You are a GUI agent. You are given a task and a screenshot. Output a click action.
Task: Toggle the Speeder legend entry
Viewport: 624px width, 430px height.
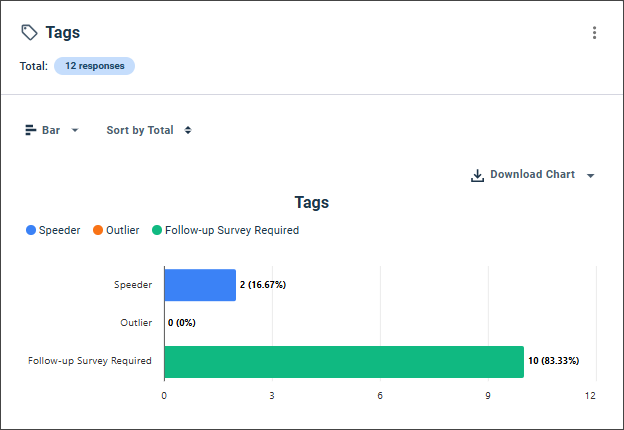click(53, 230)
